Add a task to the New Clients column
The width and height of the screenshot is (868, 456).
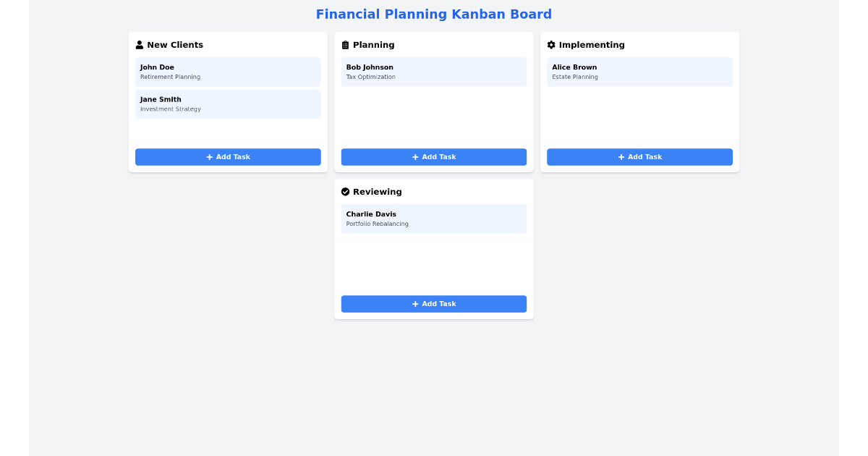228,156
